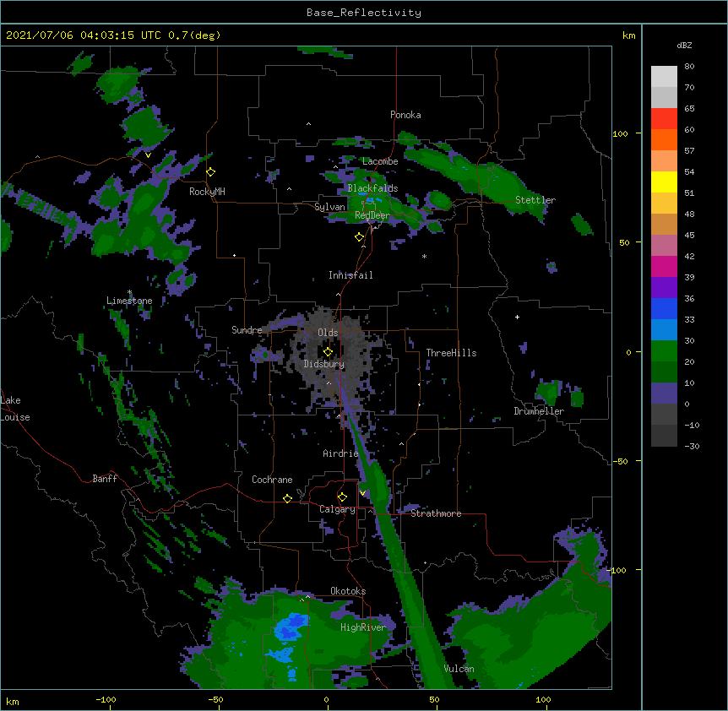Pick the yellow 51-54 dBZ legend swatch
Image resolution: width=728 pixels, height=711 pixels.
click(x=664, y=182)
